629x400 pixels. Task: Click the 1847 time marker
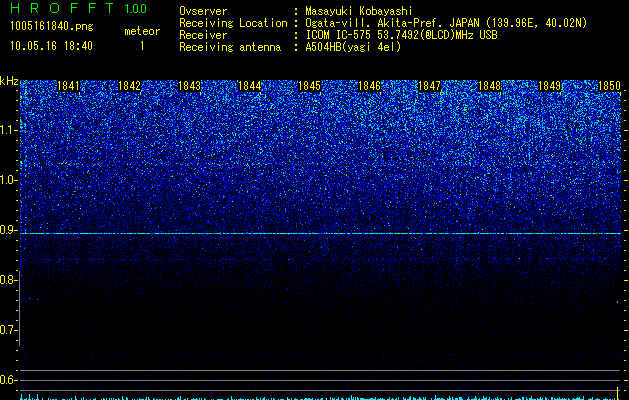coord(430,86)
